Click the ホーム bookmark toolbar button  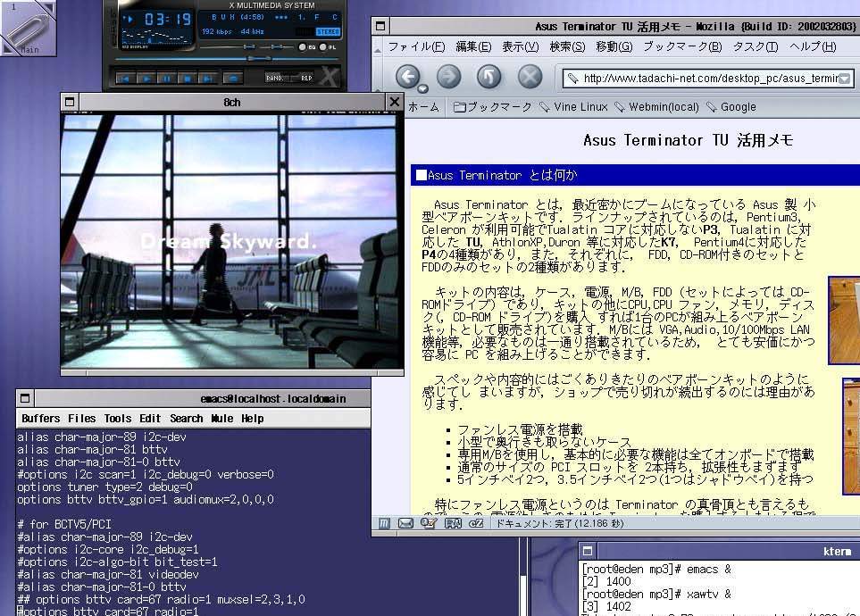424,107
